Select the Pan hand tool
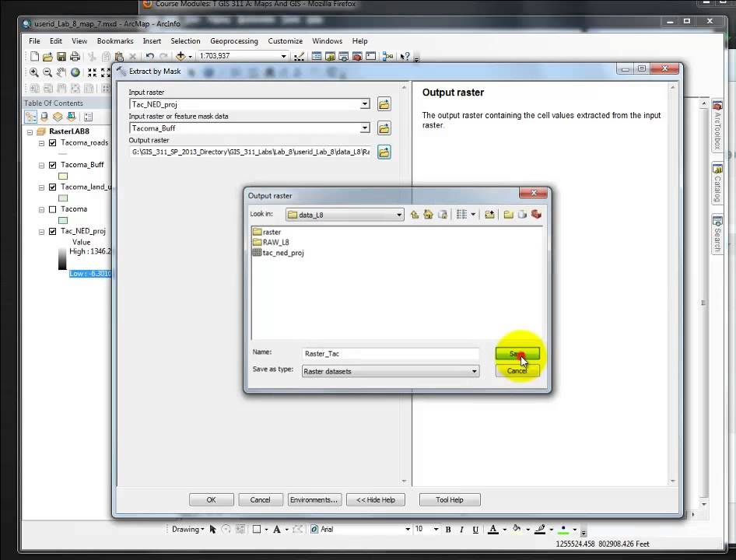This screenshot has width=736, height=560. coord(61,72)
